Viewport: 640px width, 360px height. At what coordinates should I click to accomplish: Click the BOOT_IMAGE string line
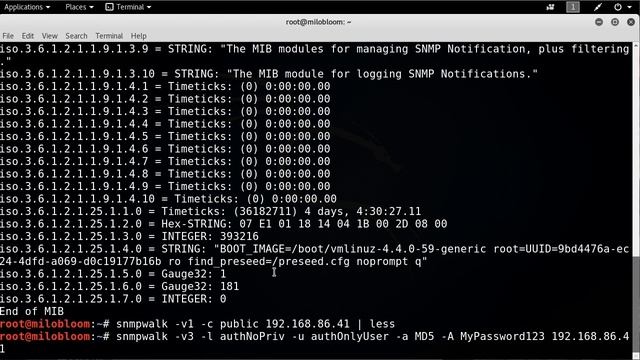pos(315,255)
